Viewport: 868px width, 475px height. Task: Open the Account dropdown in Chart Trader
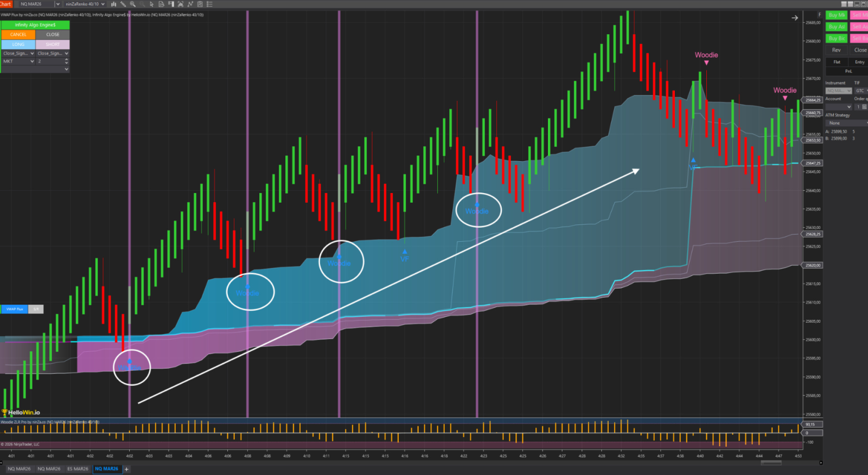click(x=839, y=107)
